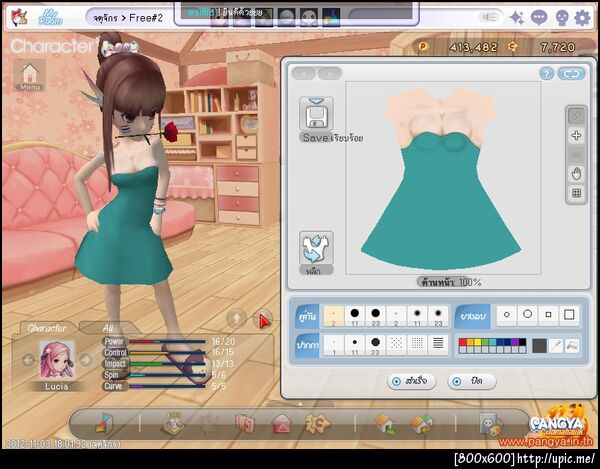The image size is (600, 469).
Task: Click the undo back arrow in editor
Action: tap(304, 73)
